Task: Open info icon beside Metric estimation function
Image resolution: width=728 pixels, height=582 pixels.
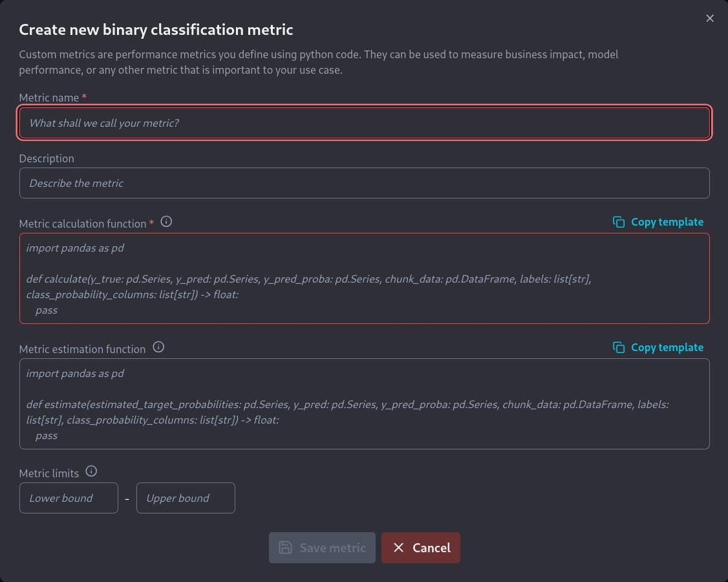Action: (158, 347)
